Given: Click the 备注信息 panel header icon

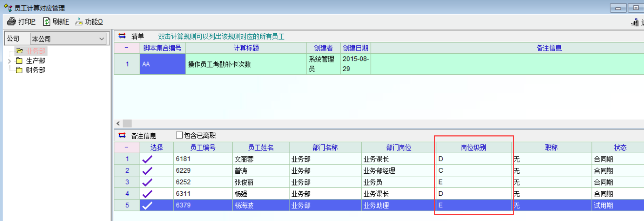Looking at the screenshot, I should click(x=122, y=135).
